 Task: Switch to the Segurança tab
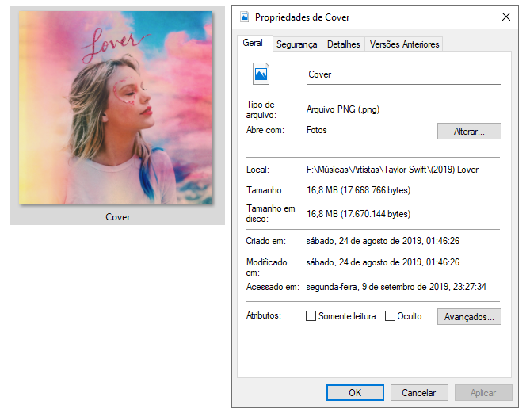[x=297, y=44]
